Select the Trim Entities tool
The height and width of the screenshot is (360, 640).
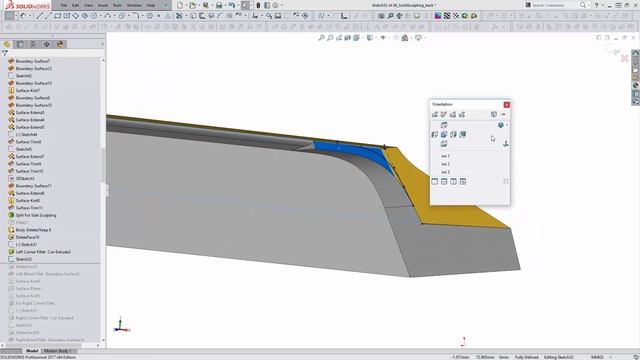click(x=179, y=16)
